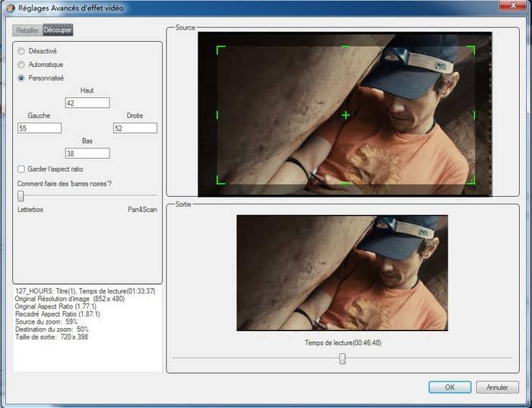The width and height of the screenshot is (532, 408).
Task: Click the top-right green crop corner
Action: [x=470, y=50]
